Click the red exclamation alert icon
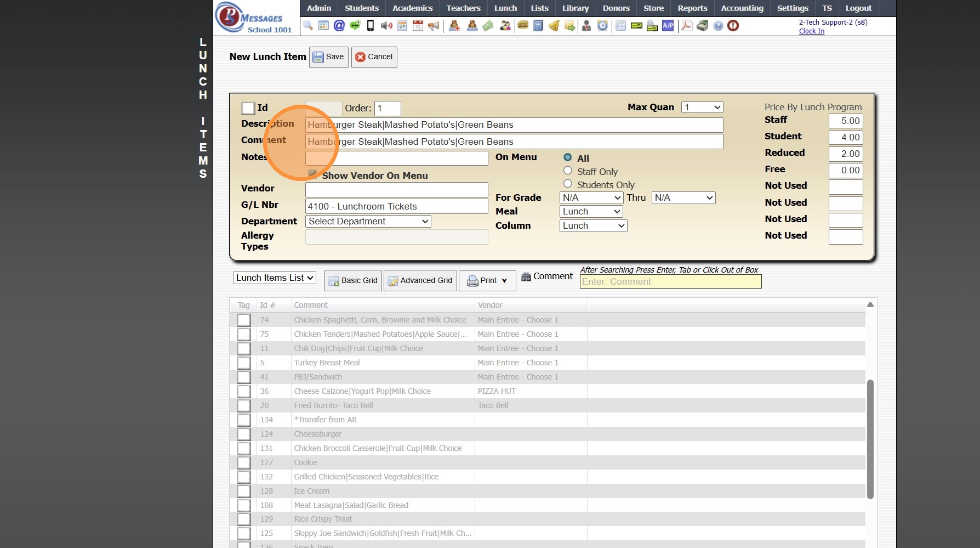This screenshot has height=548, width=980. (733, 26)
